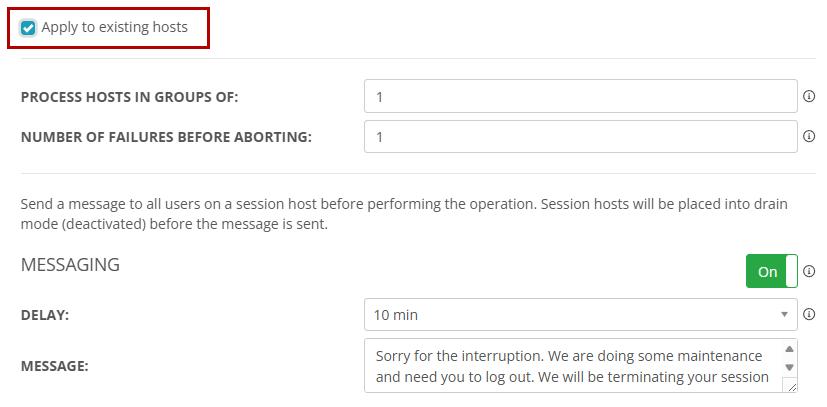
Task: Uncheck the Apply to existing hosts checkbox
Action: (28, 28)
